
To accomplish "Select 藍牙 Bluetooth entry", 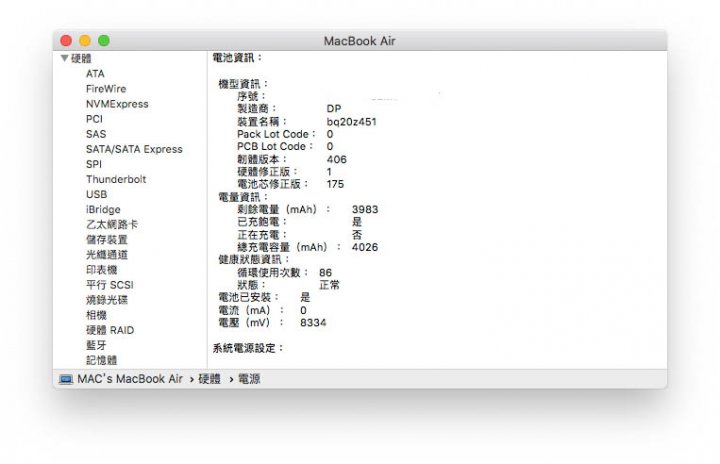I will [x=96, y=345].
